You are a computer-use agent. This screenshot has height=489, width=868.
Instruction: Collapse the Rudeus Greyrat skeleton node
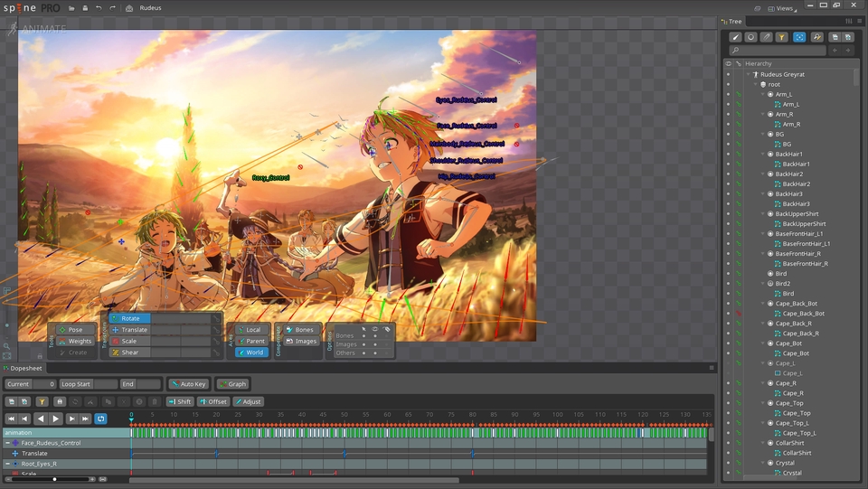click(x=749, y=74)
